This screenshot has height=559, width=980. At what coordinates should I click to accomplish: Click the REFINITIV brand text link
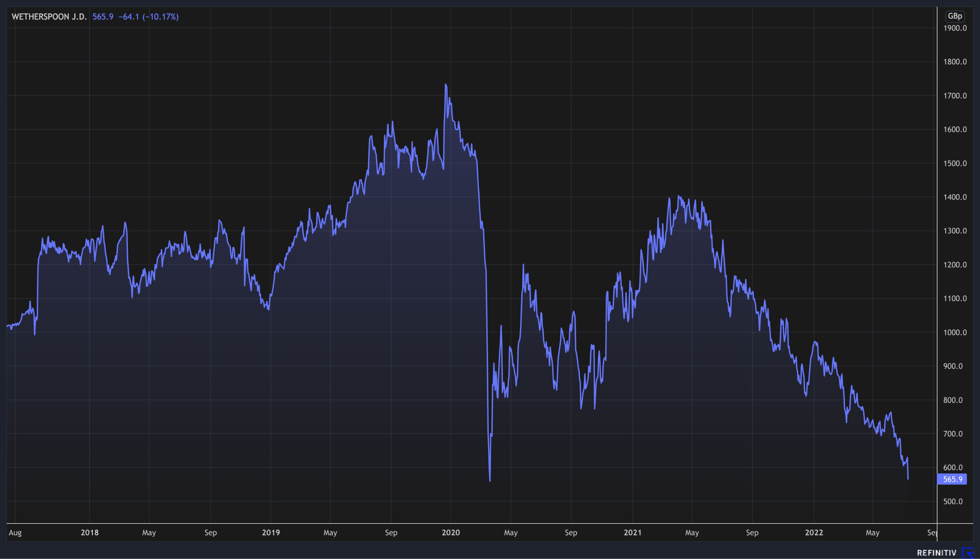937,553
